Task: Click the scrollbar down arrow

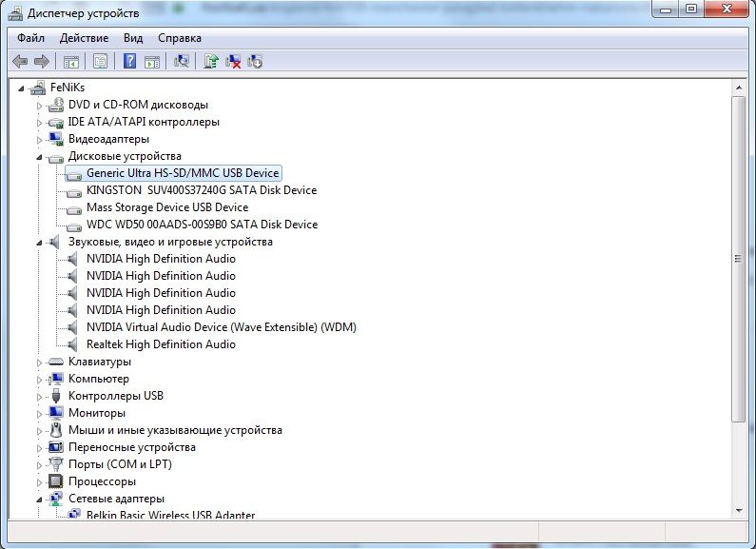Action: click(739, 511)
